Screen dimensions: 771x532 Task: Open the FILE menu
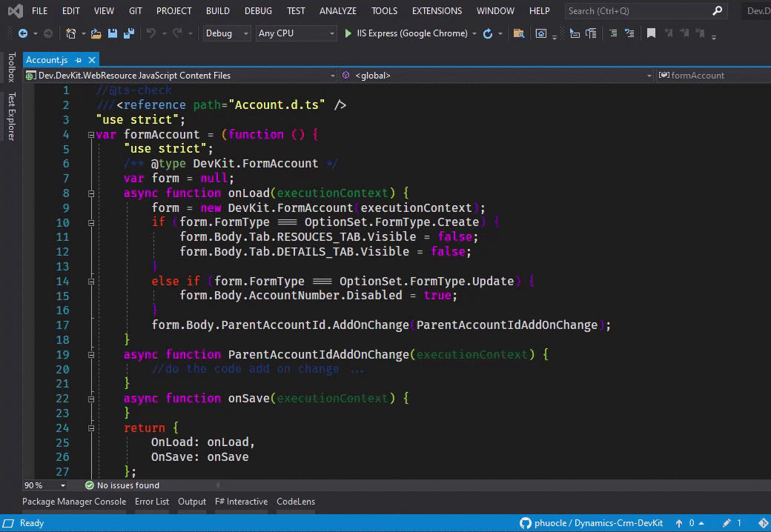click(x=39, y=10)
